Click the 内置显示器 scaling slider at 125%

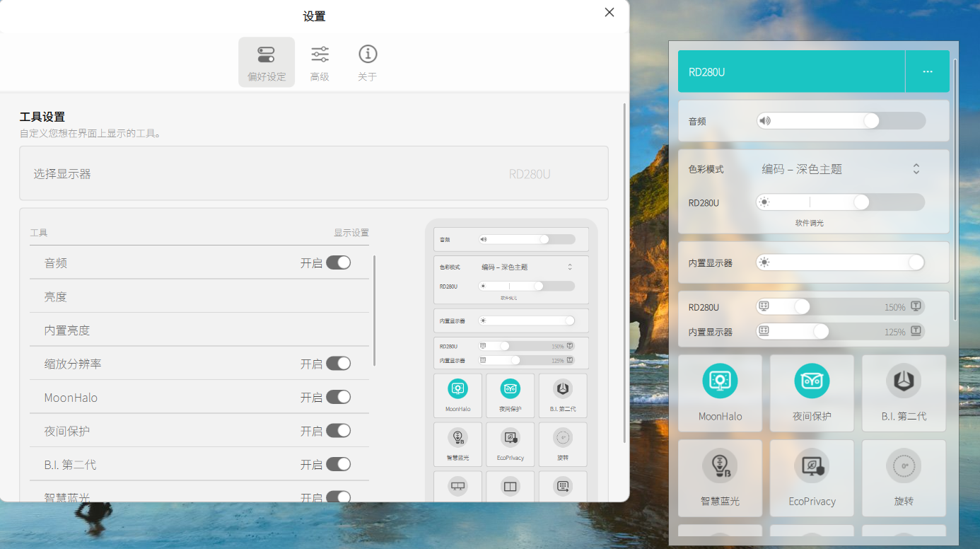click(841, 331)
